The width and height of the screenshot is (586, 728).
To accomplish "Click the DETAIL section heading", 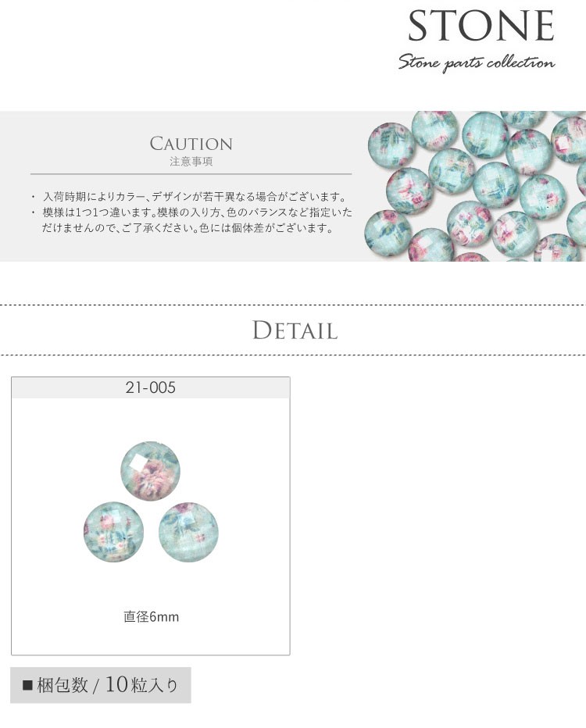I will pos(295,330).
